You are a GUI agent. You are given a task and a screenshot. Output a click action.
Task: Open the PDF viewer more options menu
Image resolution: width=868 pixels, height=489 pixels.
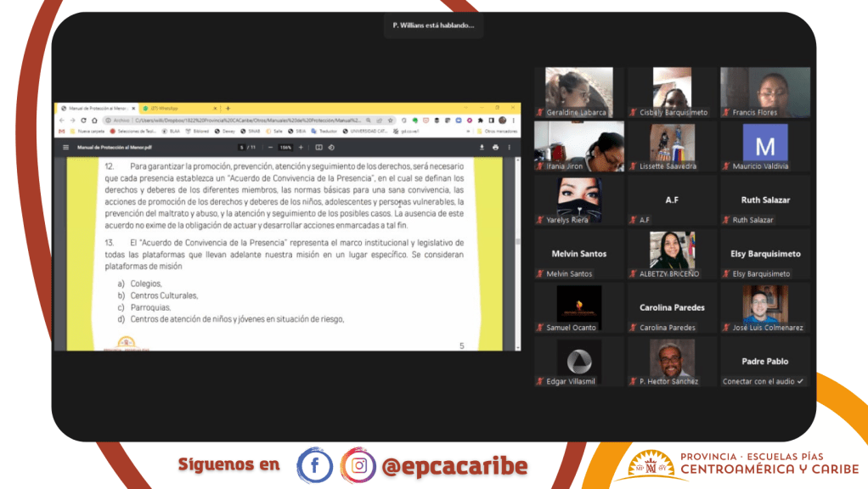click(x=509, y=147)
